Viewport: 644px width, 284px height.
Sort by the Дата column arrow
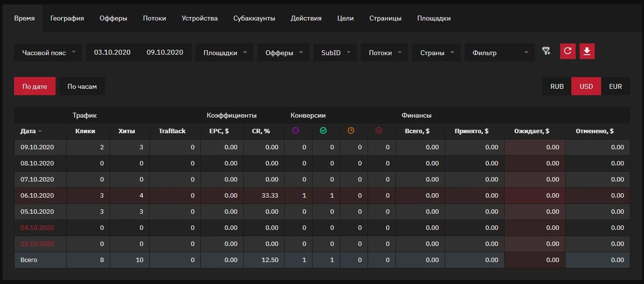point(40,131)
